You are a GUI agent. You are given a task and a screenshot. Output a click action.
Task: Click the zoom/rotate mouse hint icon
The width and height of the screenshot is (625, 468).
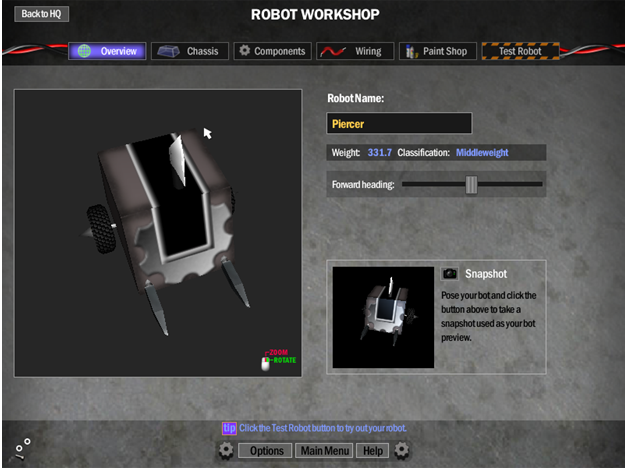coord(265,363)
